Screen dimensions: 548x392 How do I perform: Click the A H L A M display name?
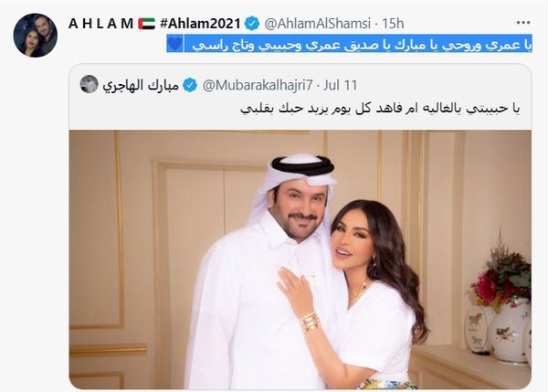pos(101,24)
